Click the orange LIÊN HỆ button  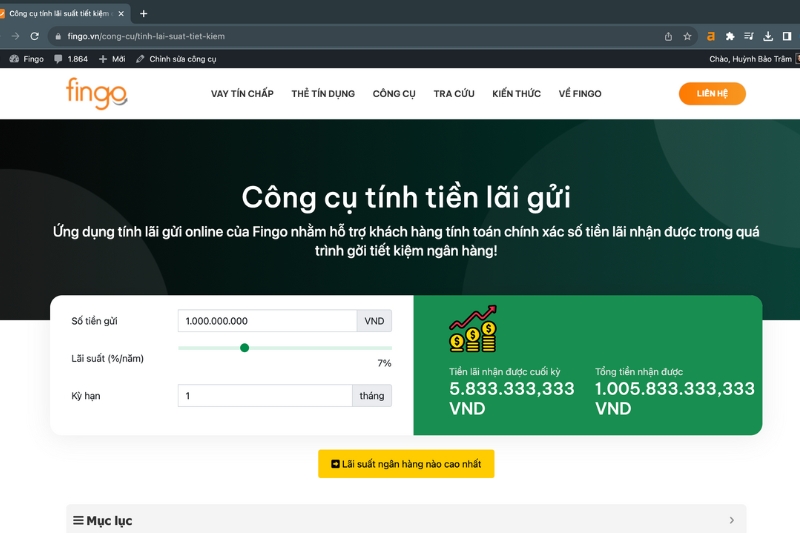pos(712,94)
